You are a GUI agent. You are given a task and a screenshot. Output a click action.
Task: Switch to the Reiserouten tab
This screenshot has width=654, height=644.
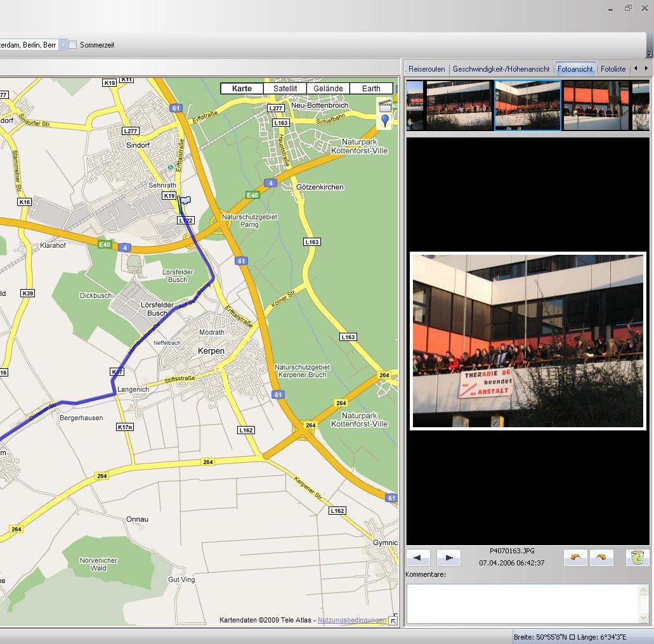(426, 69)
